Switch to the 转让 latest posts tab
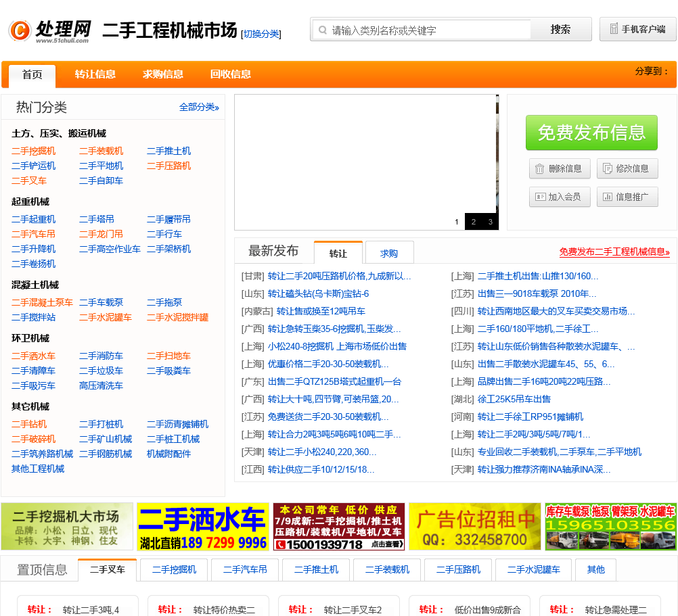This screenshot has width=678, height=616. click(x=338, y=253)
